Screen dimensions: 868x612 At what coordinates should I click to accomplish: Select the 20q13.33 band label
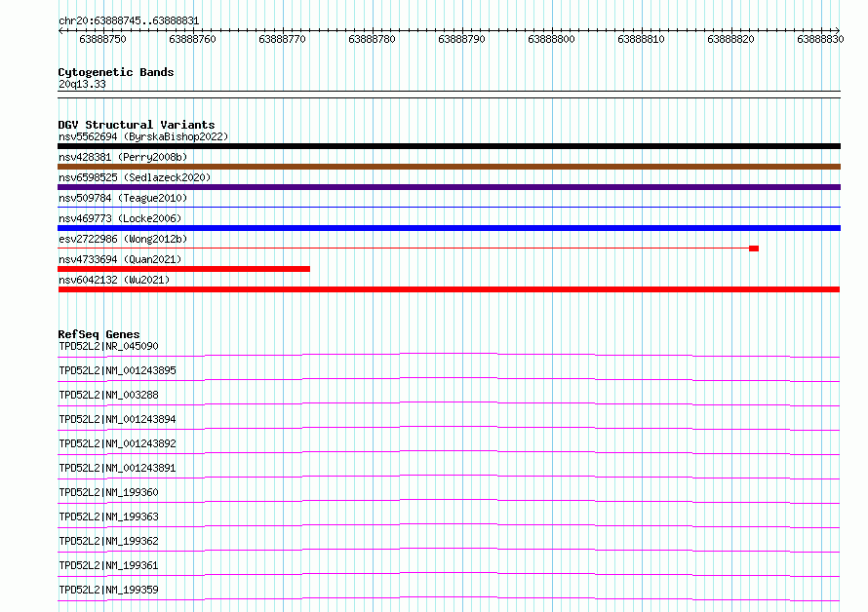point(82,84)
